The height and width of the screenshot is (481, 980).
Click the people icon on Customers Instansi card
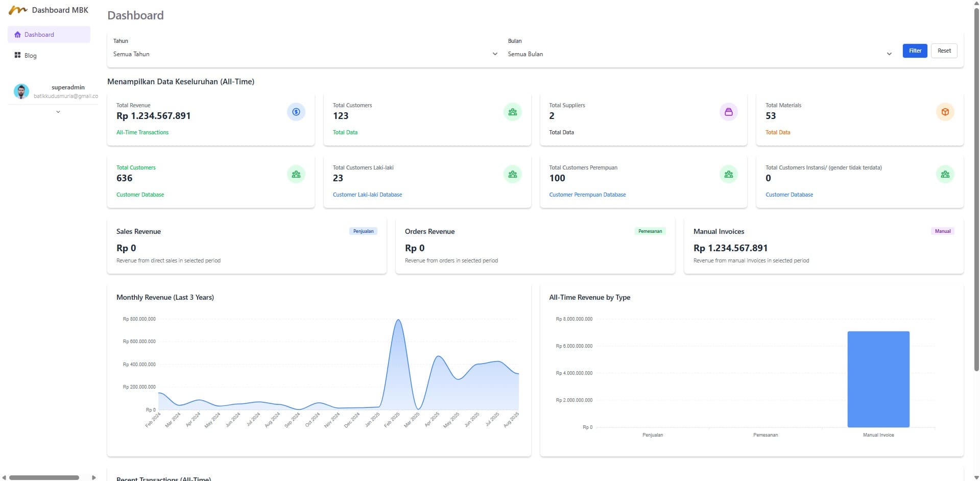pyautogui.click(x=945, y=174)
